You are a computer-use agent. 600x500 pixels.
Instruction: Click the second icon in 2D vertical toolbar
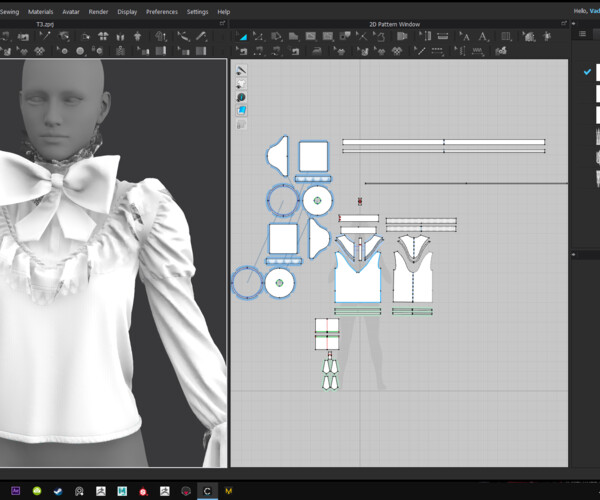click(x=241, y=84)
